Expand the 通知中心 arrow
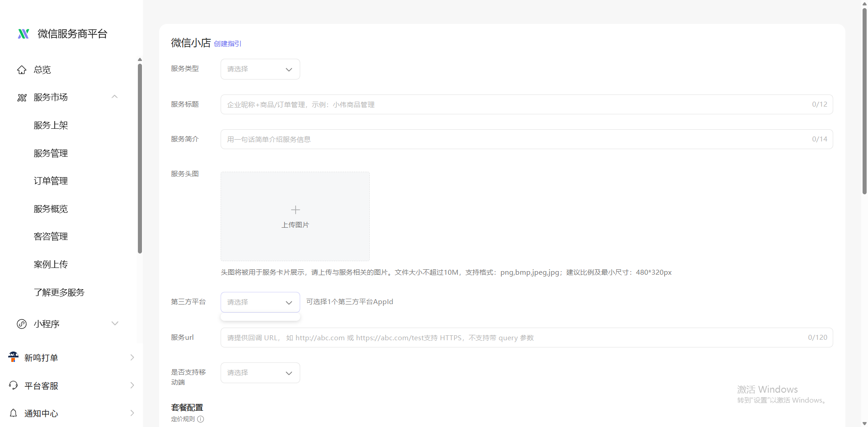 132,413
